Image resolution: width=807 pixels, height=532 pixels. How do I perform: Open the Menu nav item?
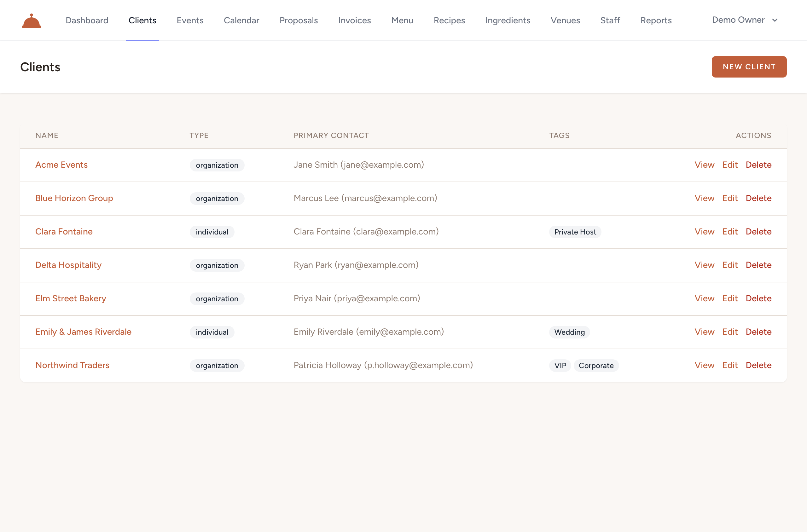(x=402, y=20)
